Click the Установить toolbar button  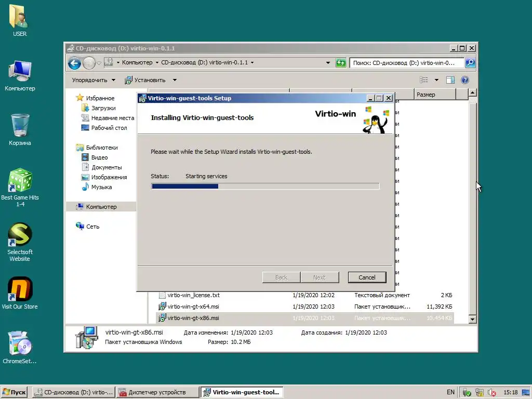(145, 80)
